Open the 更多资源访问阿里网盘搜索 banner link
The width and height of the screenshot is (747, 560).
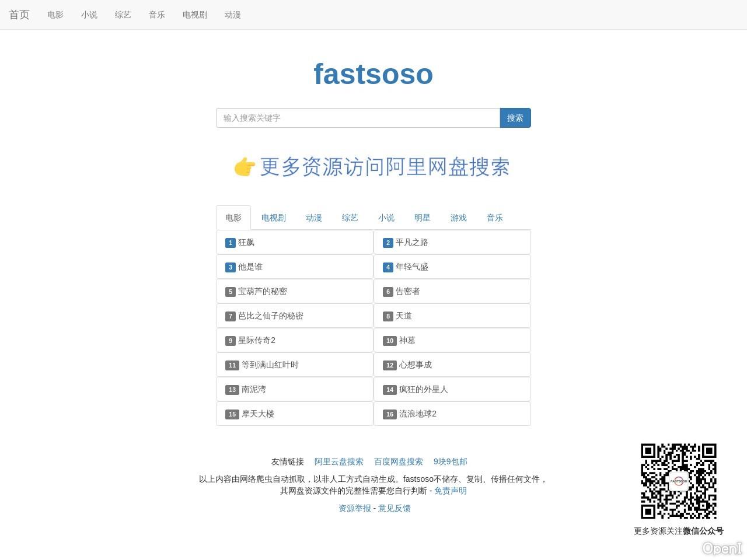coord(385,167)
